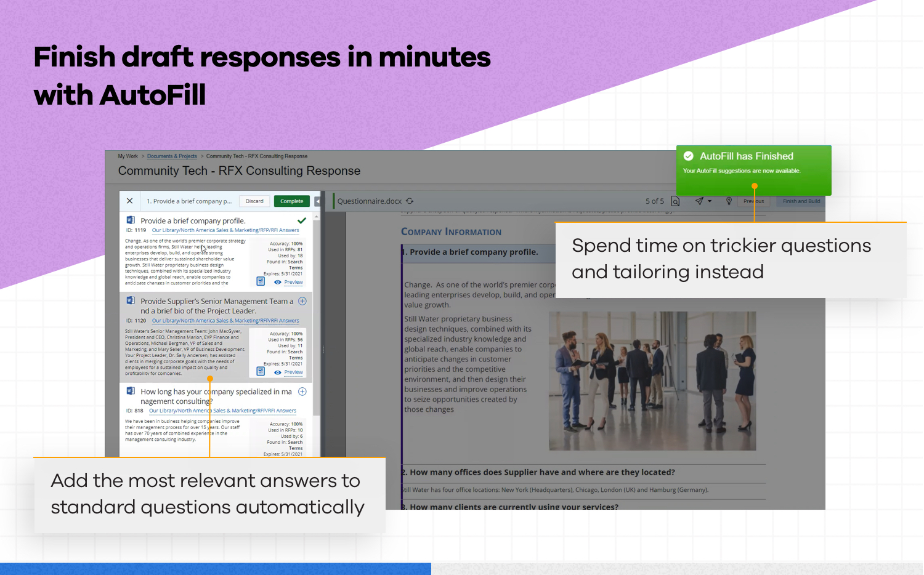
Task: Collapse the side panel using the arrow handle
Action: (x=317, y=201)
